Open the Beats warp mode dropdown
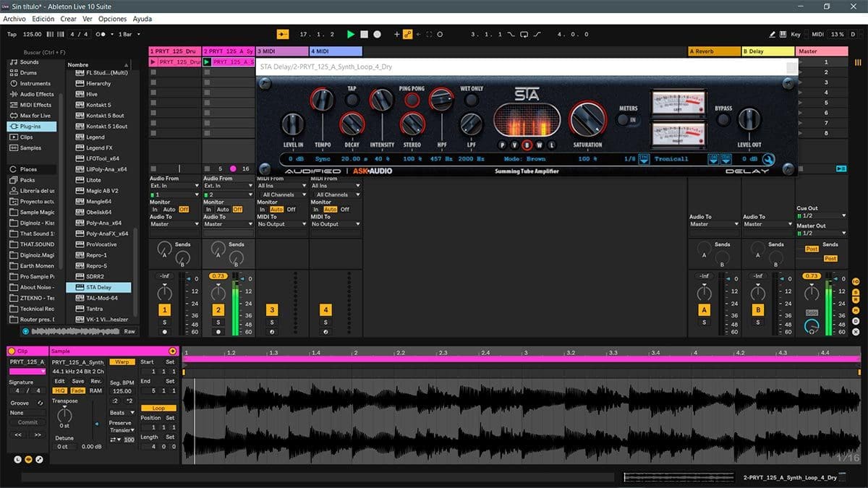This screenshot has width=868, height=488. [x=122, y=413]
